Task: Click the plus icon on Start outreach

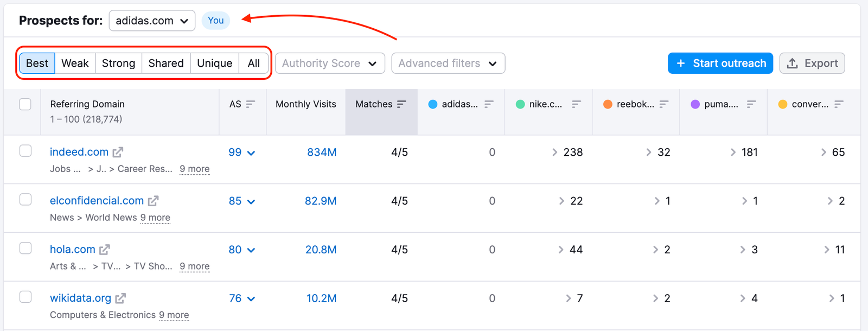Action: point(681,63)
